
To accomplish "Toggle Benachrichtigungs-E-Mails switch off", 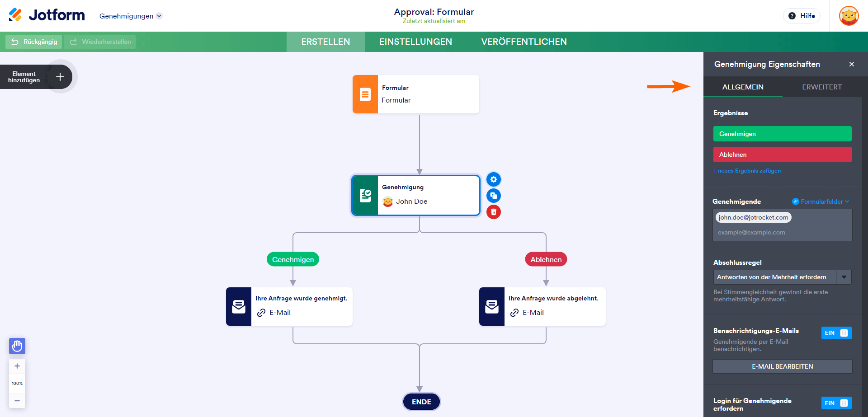I will click(x=836, y=333).
